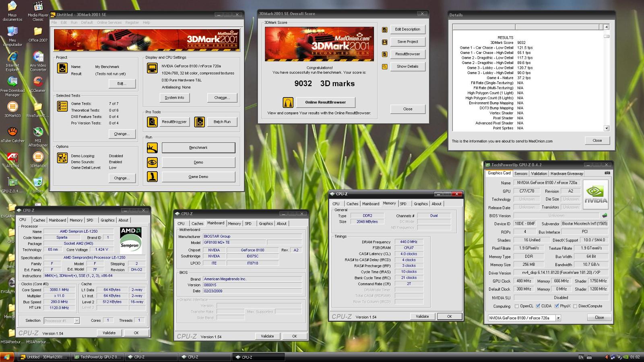Image resolution: width=644 pixels, height=362 pixels.
Task: Click the GPU-Z camera screenshot icon
Action: [x=607, y=173]
